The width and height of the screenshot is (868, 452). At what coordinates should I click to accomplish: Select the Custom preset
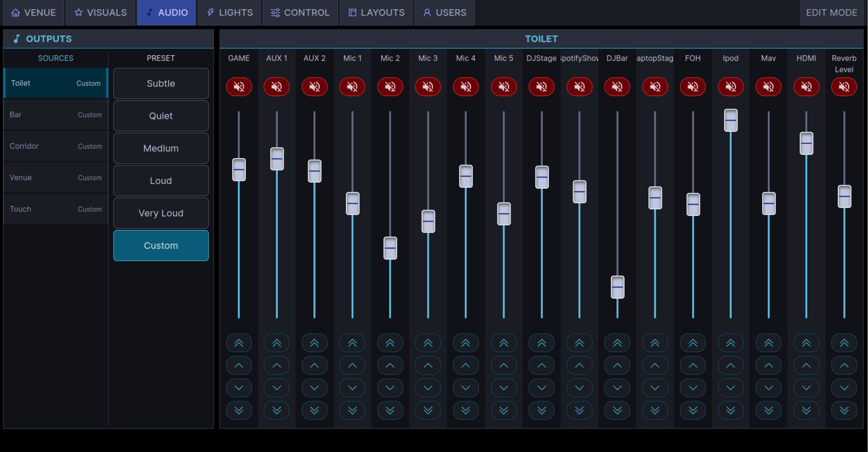point(161,245)
